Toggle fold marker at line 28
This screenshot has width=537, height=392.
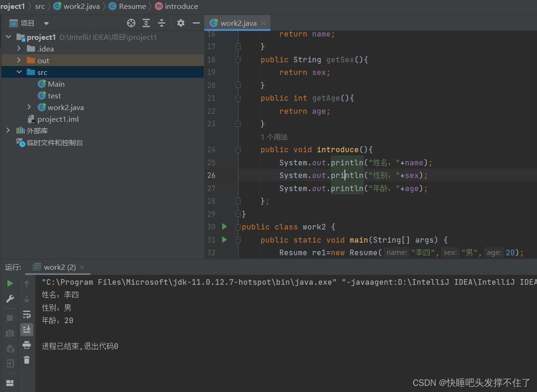pyautogui.click(x=238, y=201)
